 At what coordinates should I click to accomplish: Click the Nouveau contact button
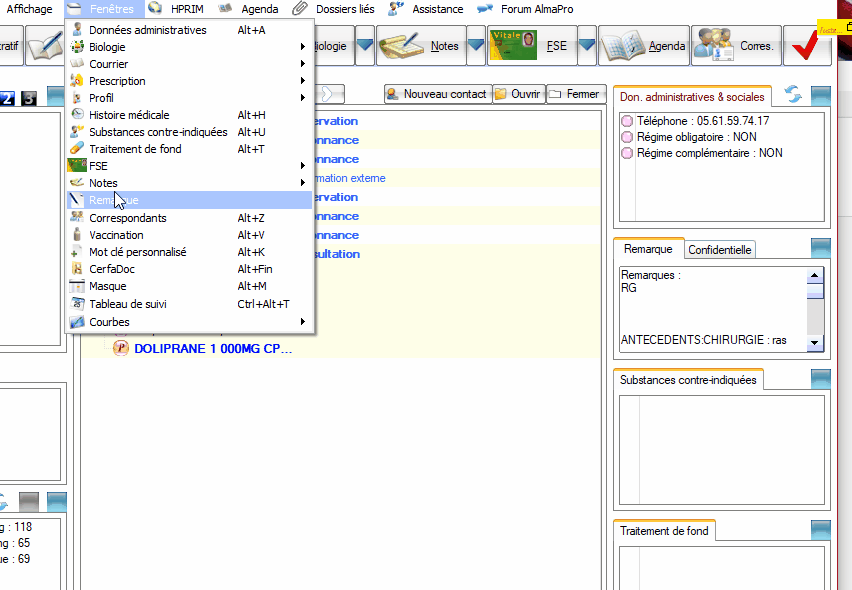coord(436,94)
